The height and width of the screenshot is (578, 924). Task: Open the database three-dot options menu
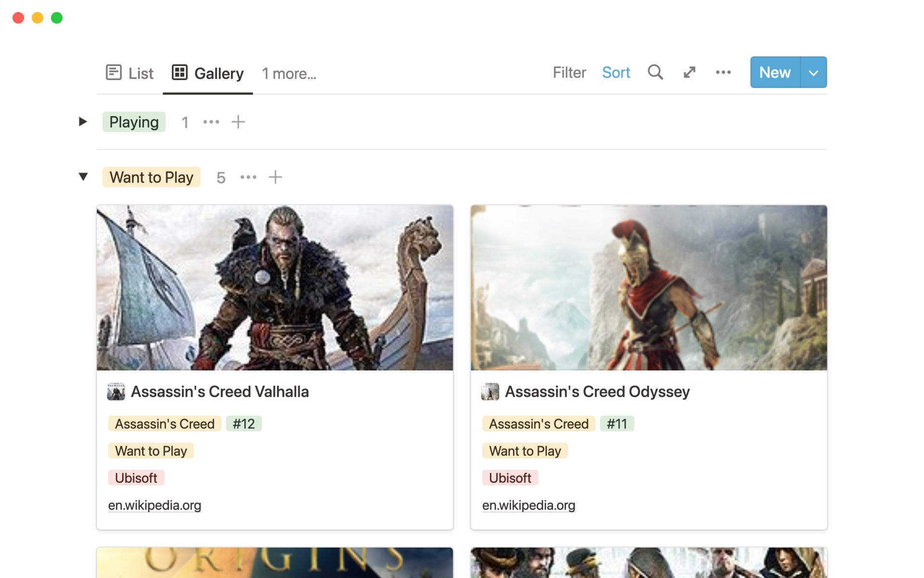(x=723, y=72)
